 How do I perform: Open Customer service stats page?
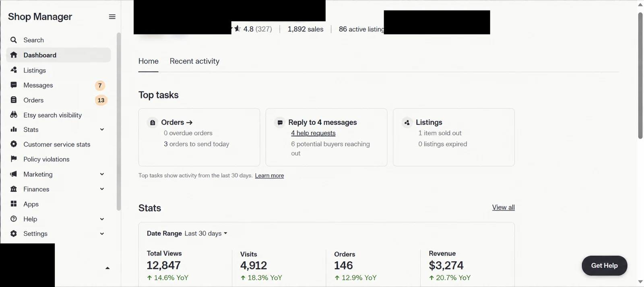pos(57,144)
